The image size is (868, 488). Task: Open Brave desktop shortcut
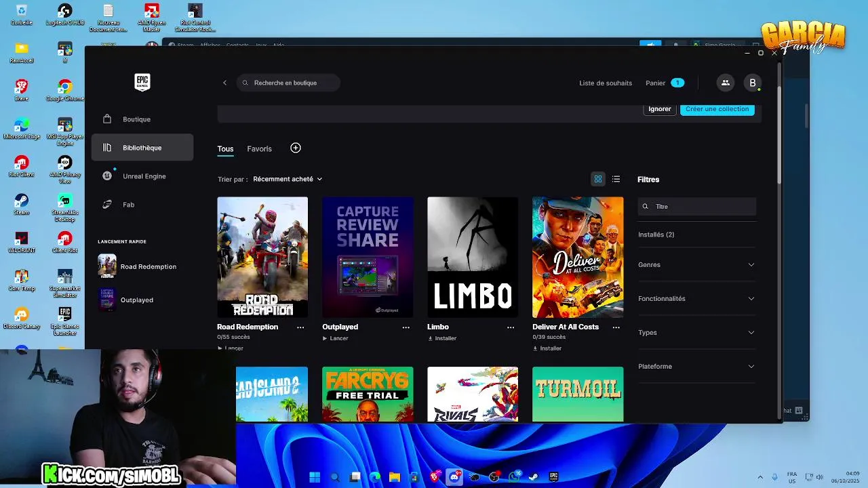tap(22, 90)
